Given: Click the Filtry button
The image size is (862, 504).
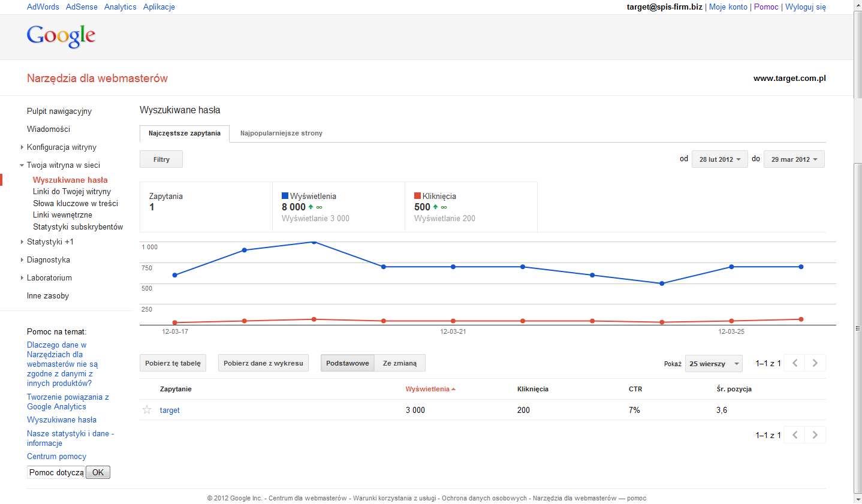Looking at the screenshot, I should (x=161, y=159).
